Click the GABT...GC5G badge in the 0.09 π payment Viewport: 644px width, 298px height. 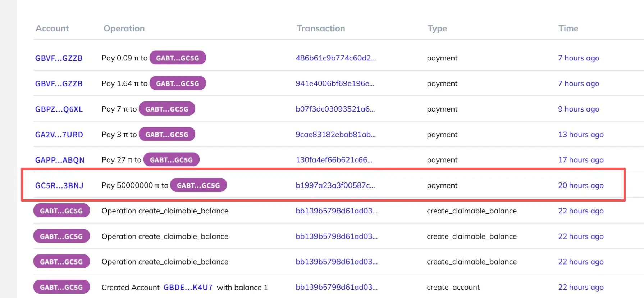[178, 58]
